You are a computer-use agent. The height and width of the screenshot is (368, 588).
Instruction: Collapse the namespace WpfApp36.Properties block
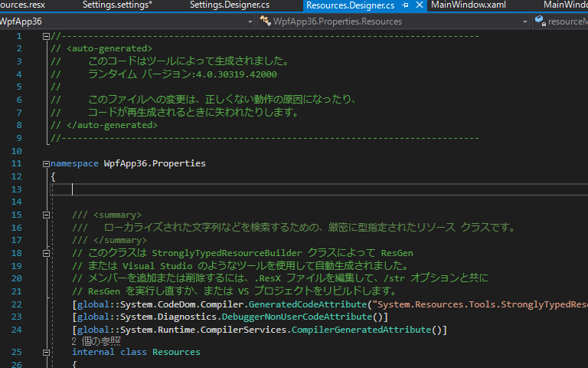pos(46,164)
